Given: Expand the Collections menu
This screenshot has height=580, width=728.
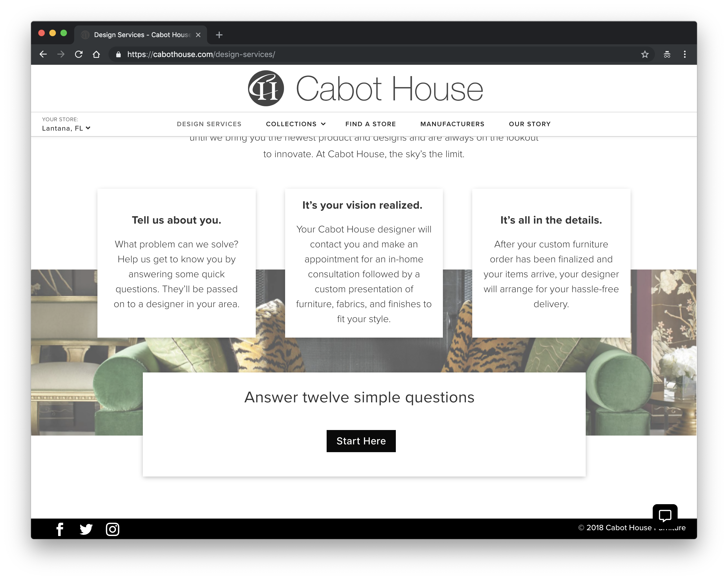Looking at the screenshot, I should click(296, 124).
